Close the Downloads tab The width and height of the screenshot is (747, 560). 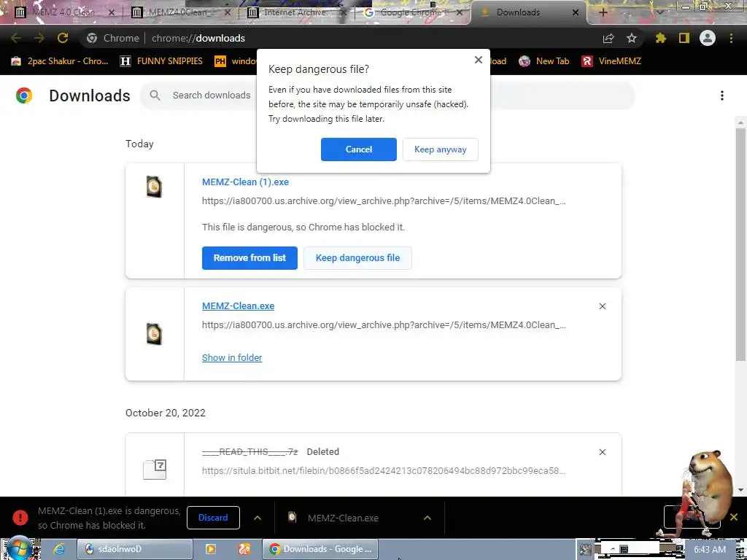pos(576,12)
